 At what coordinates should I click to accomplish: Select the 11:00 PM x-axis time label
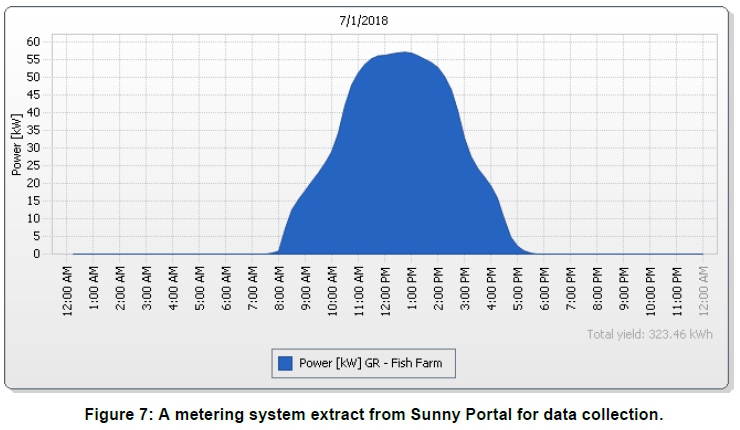point(676,290)
